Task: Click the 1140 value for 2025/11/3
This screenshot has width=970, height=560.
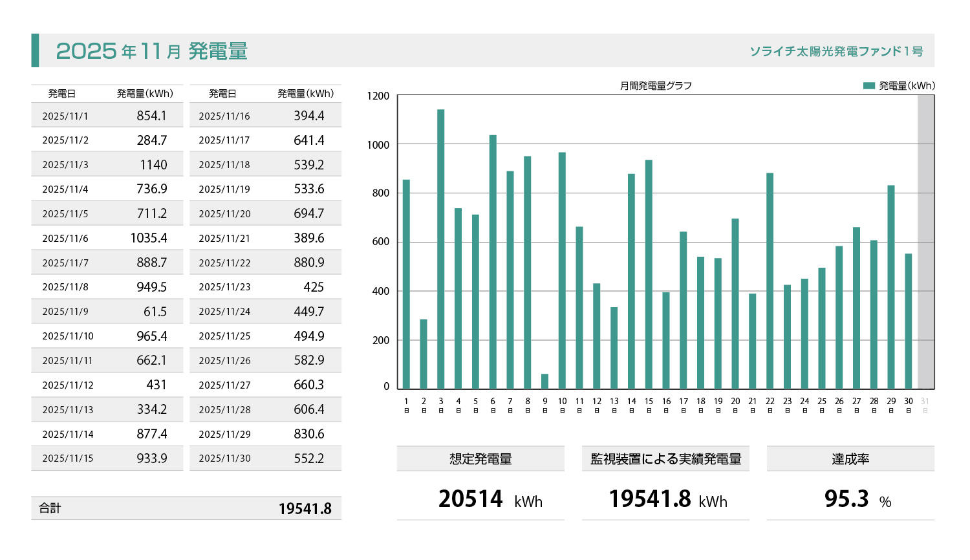Action: 153,165
